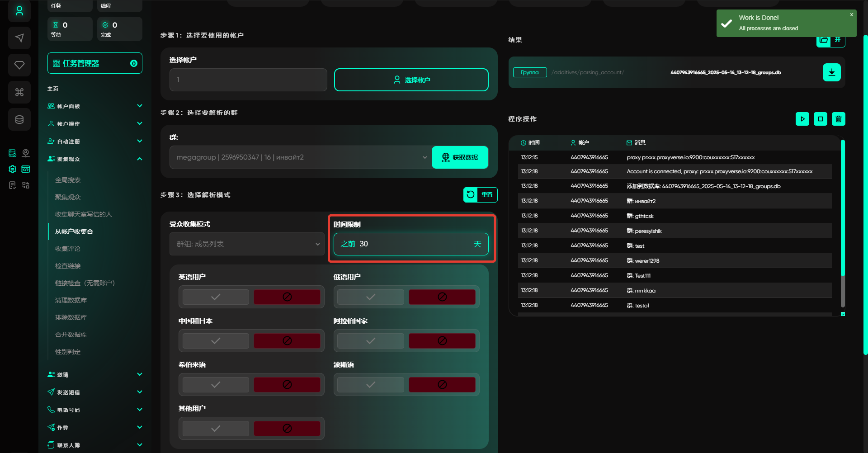Open the audience collection mode dropdown
Viewport: 868px width, 453px height.
(247, 244)
